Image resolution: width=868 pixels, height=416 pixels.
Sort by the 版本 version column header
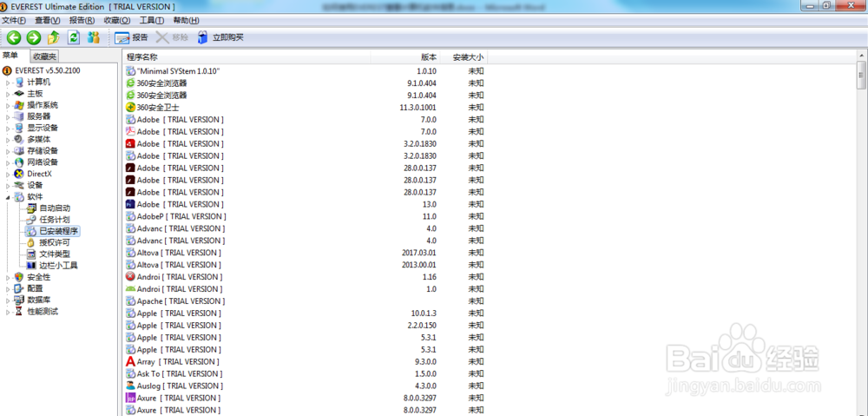[x=405, y=57]
